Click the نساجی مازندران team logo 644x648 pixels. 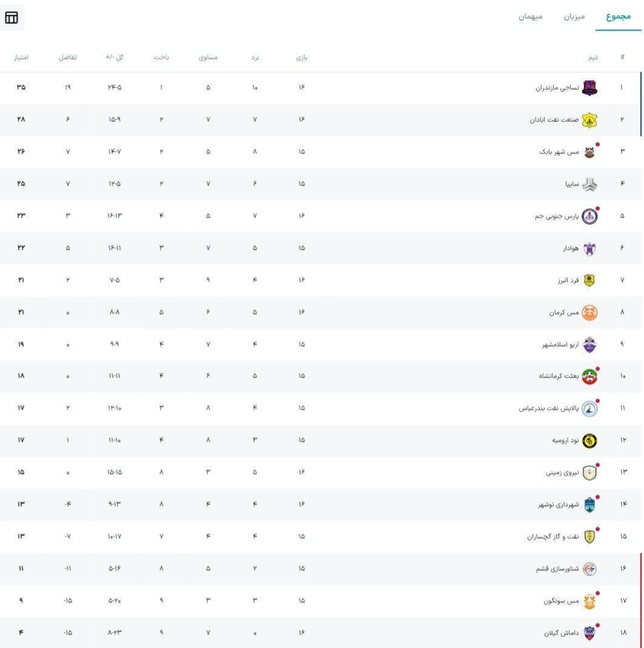click(589, 88)
